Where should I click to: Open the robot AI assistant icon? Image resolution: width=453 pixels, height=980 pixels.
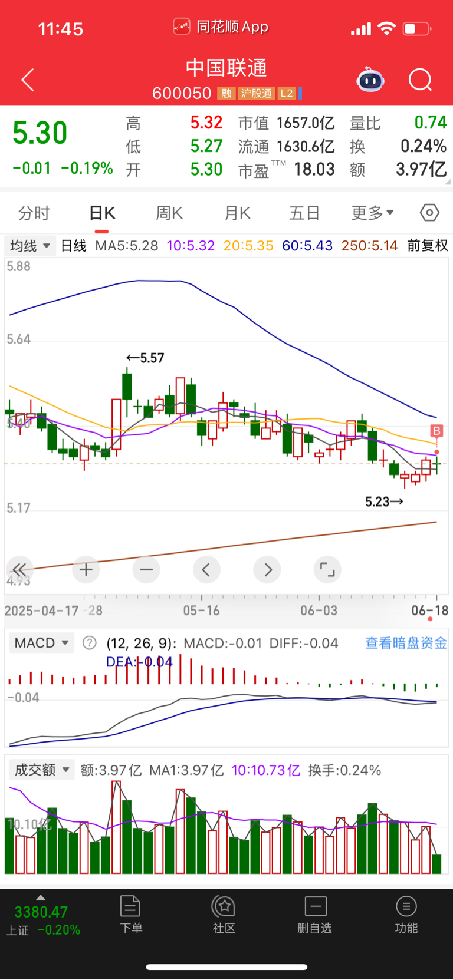370,80
